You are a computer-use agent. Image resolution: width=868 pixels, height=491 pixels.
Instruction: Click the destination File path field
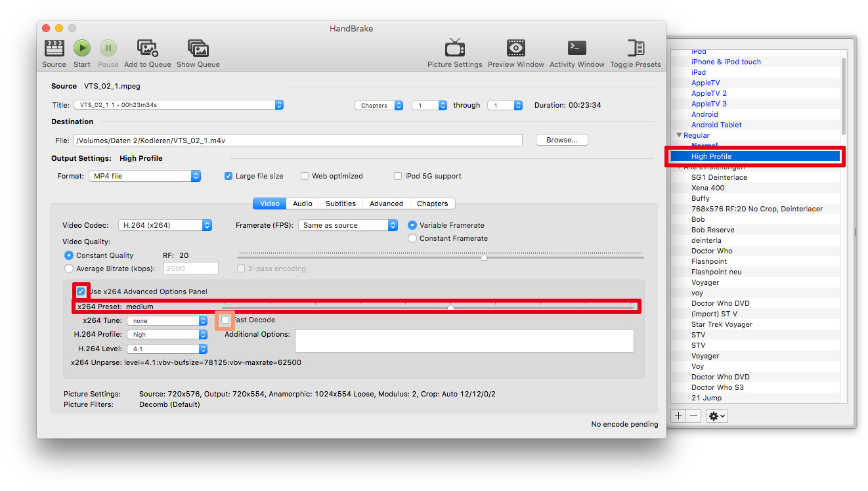tap(297, 140)
